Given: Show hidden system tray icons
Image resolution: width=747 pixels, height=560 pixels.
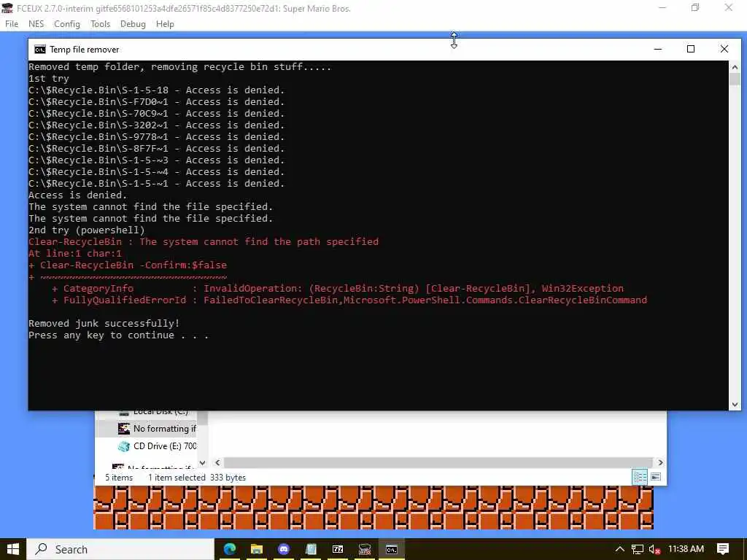Looking at the screenshot, I should 620,549.
